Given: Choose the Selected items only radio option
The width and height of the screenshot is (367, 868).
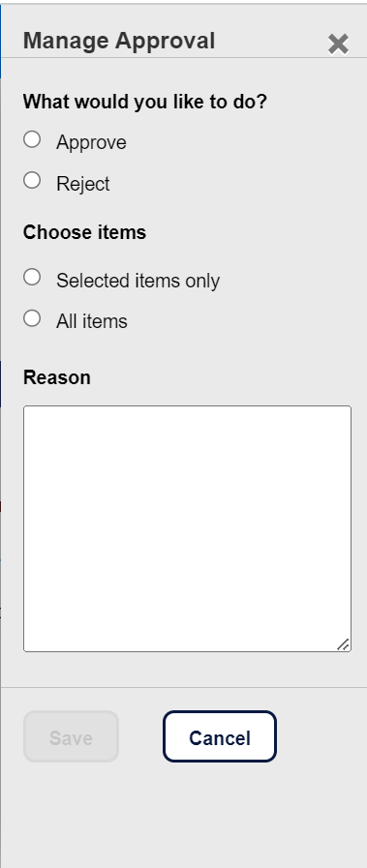Looking at the screenshot, I should pyautogui.click(x=32, y=278).
